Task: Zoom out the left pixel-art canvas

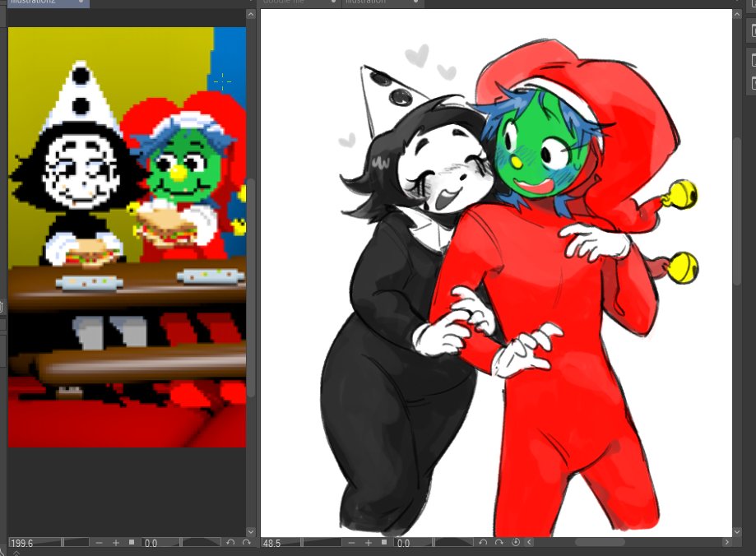Action: point(100,543)
